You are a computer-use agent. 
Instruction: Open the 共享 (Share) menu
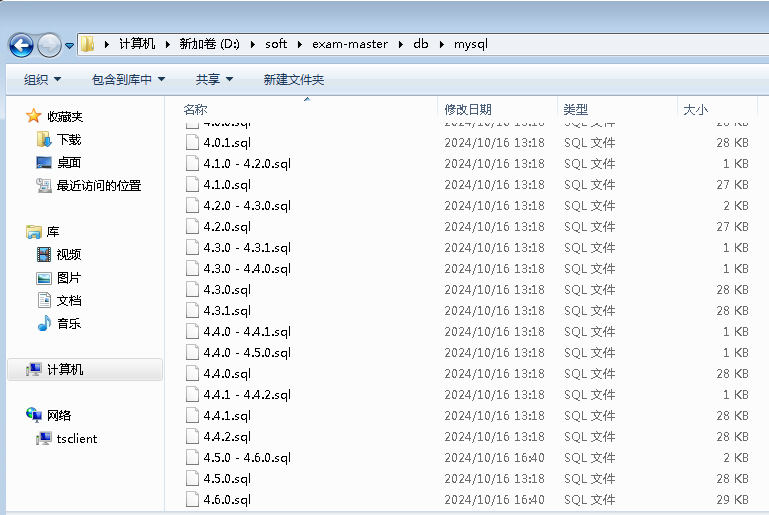coord(214,80)
